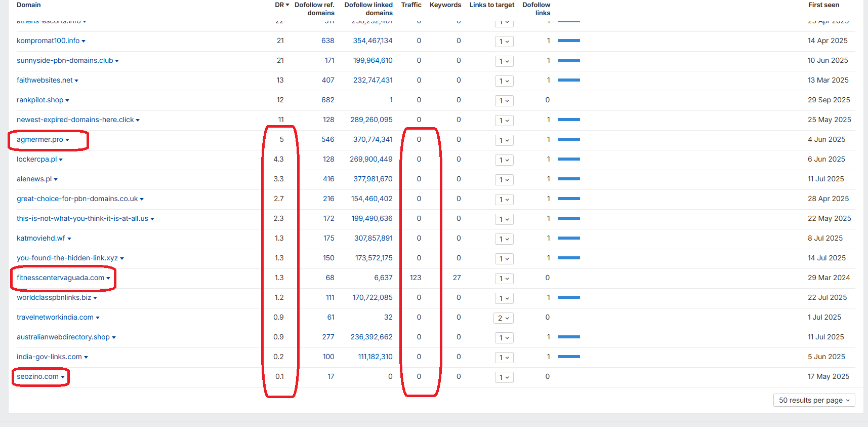Screen dimensions: 868x427
Task: Open the agmermer.pro domain link
Action: click(x=40, y=139)
